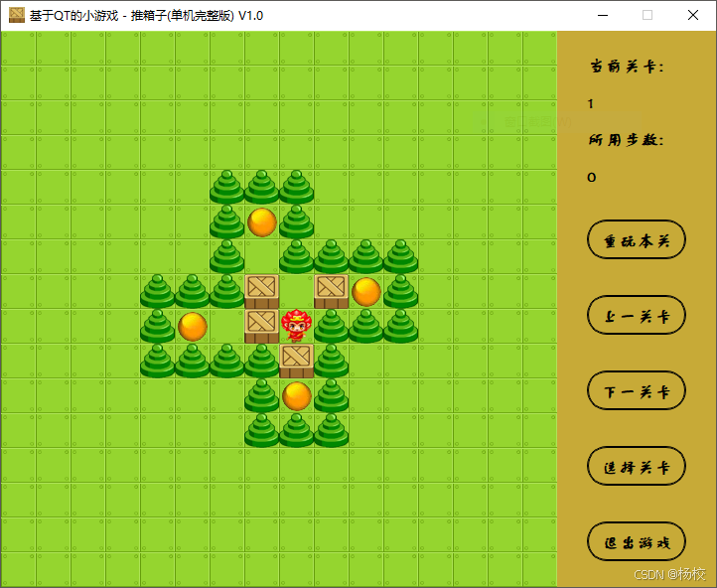The width and height of the screenshot is (717, 588).
Task: Click the topmost orange ball target
Action: coord(262,222)
